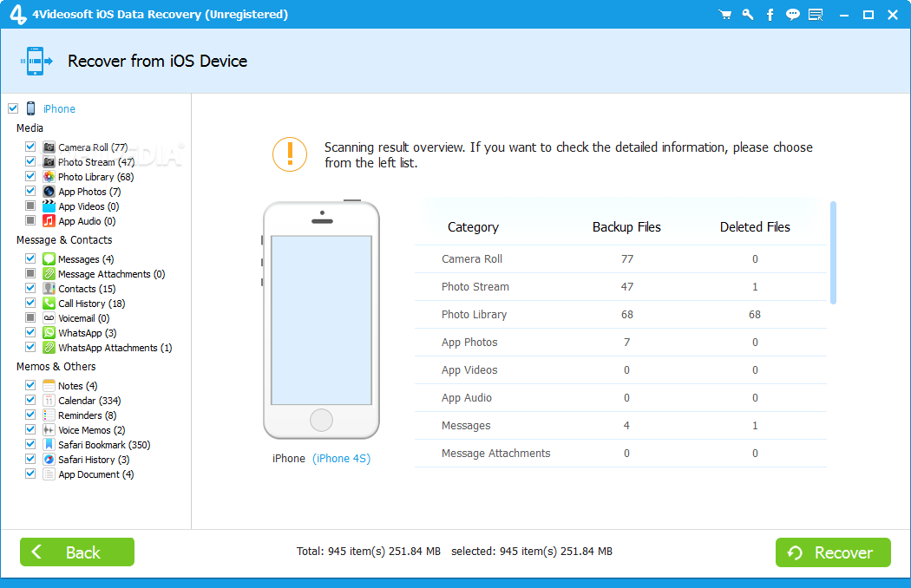Start recovery with the Recover button
The image size is (911, 588).
[833, 552]
